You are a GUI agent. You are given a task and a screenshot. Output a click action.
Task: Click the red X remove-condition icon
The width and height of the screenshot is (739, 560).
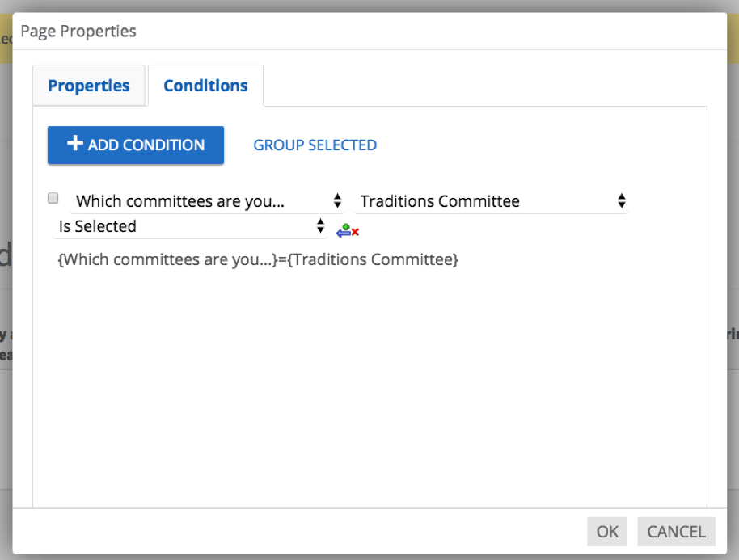click(355, 233)
